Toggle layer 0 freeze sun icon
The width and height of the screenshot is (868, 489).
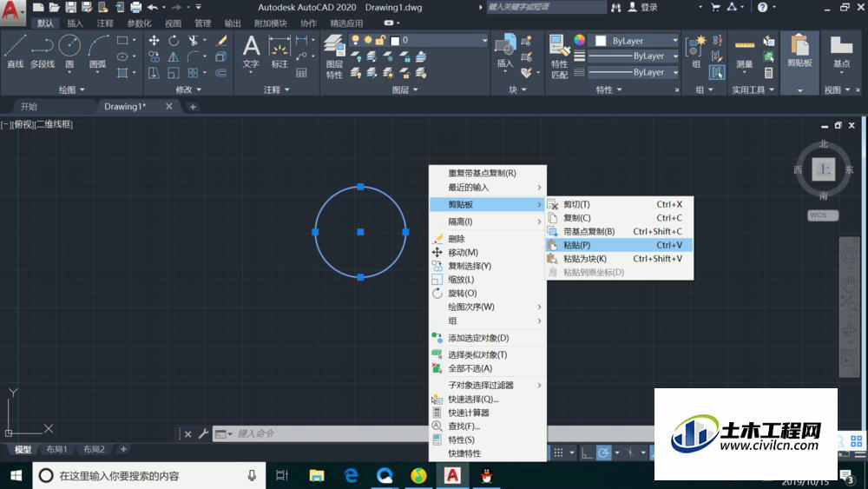point(367,40)
